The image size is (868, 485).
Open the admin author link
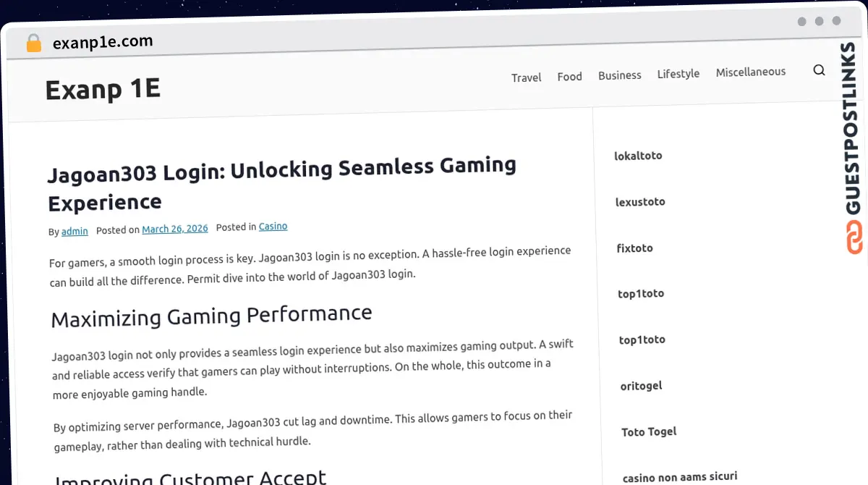point(75,232)
